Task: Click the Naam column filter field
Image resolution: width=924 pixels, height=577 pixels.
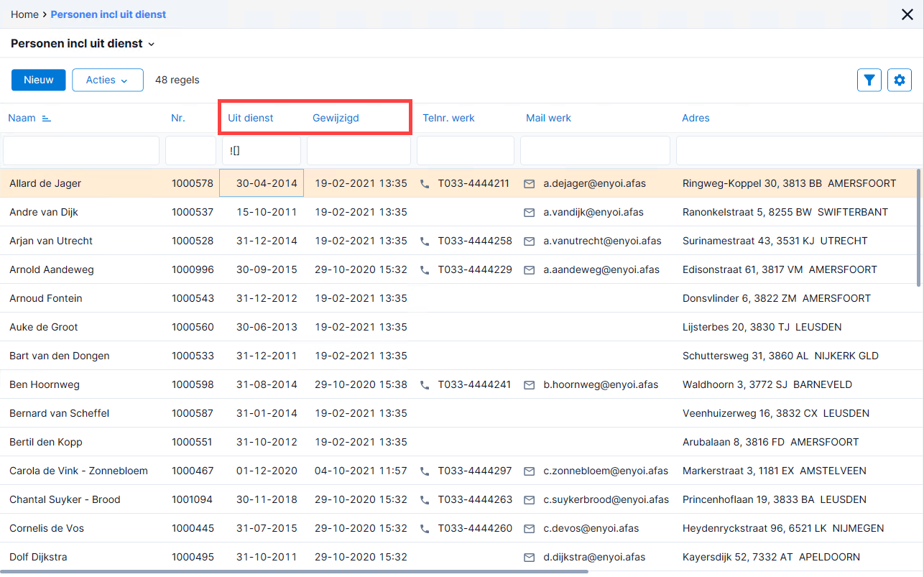Action: pos(81,151)
